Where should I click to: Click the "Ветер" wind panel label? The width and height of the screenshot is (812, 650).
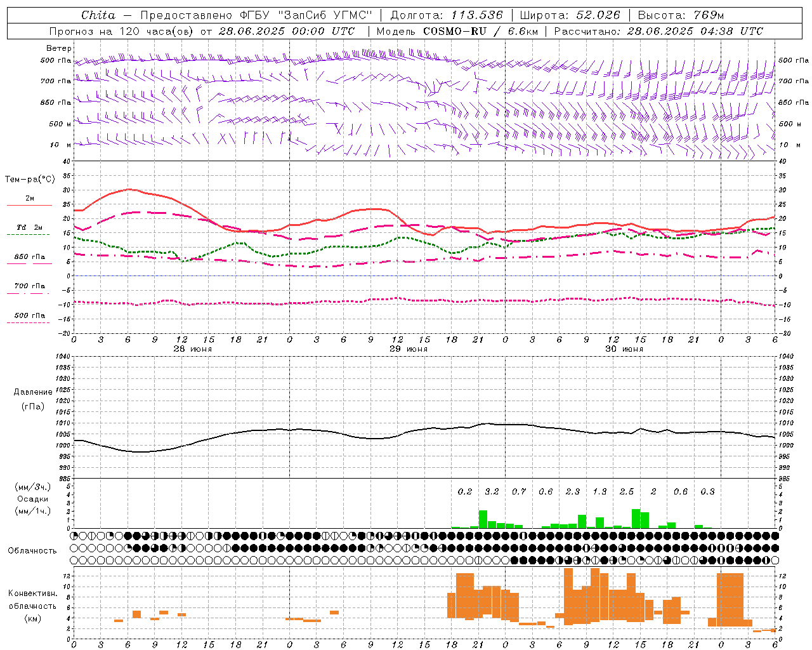(x=59, y=48)
